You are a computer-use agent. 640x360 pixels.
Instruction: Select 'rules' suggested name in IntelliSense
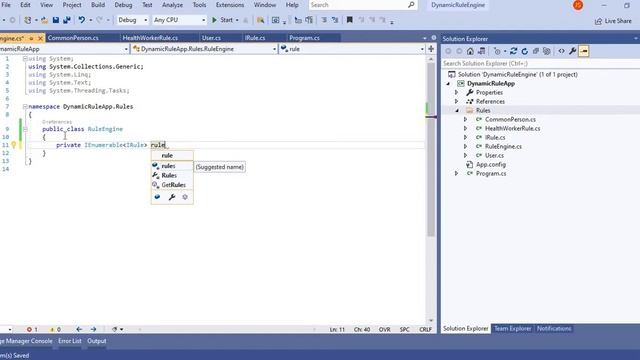click(172, 166)
